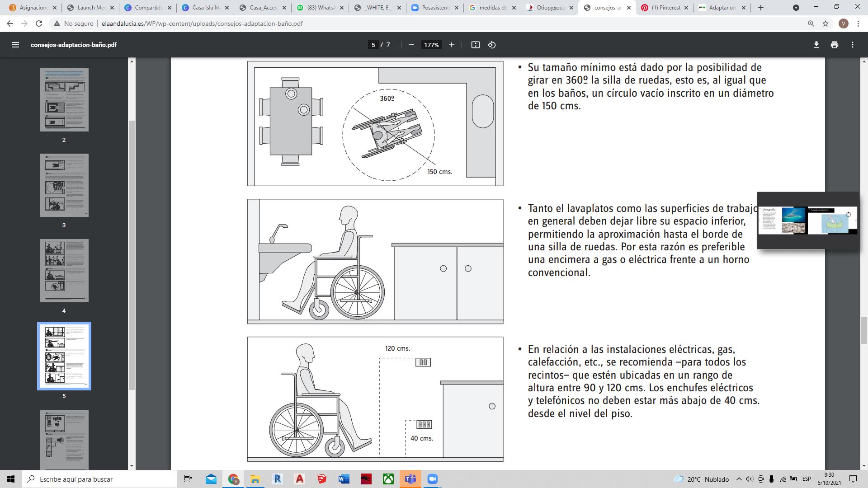This screenshot has width=868, height=488.
Task: Open SketchUp from the taskbar
Action: click(322, 479)
